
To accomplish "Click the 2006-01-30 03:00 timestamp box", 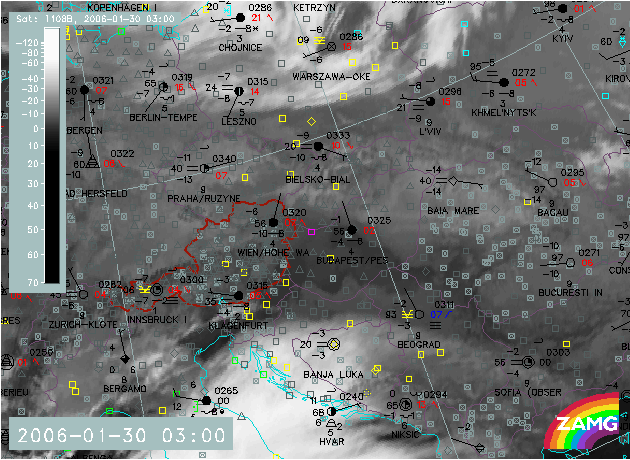I will 121,435.
